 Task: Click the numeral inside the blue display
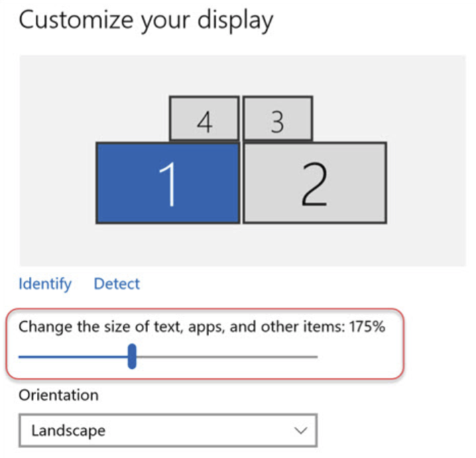coord(168,183)
